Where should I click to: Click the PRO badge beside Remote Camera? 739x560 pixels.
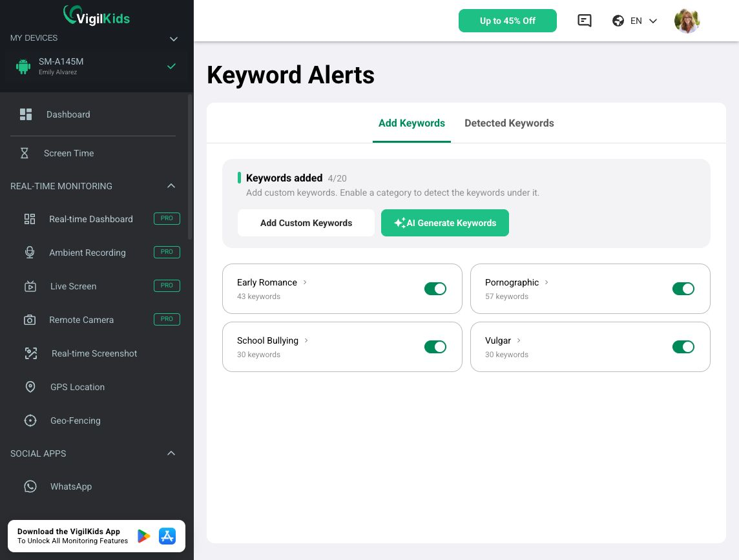167,319
